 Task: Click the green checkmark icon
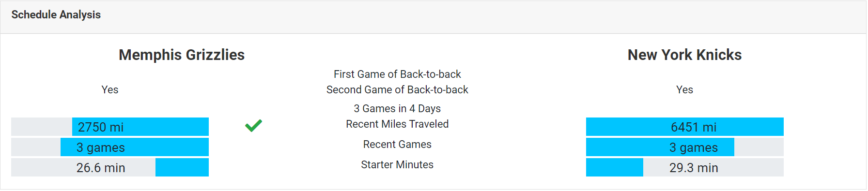pyautogui.click(x=253, y=126)
